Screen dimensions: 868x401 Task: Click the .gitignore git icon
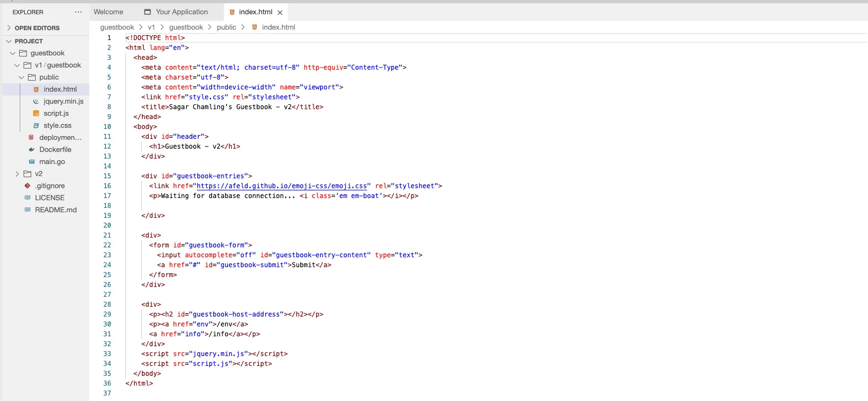(x=27, y=186)
